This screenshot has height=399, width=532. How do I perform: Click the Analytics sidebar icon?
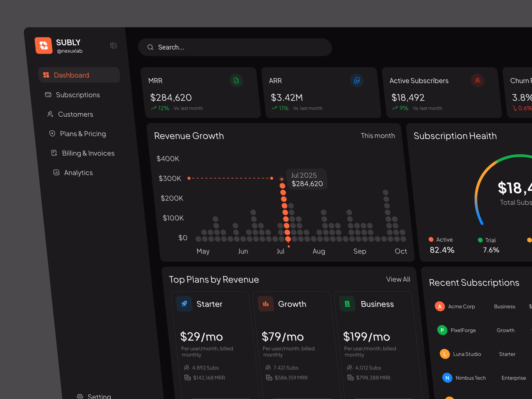(56, 173)
